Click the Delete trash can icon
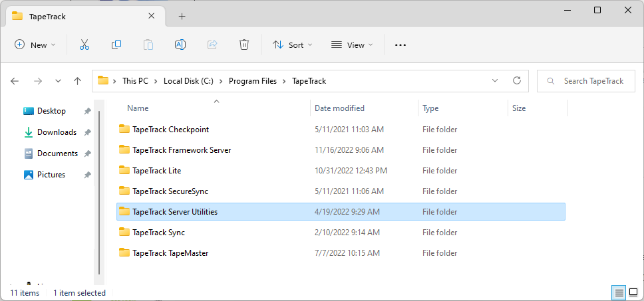This screenshot has width=644, height=301. (x=244, y=45)
